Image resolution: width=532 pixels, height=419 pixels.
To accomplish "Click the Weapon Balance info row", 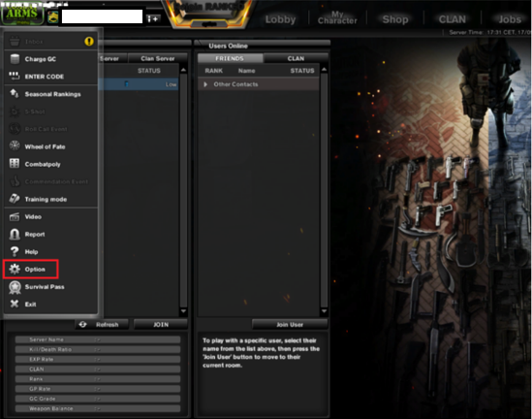I will [x=98, y=408].
